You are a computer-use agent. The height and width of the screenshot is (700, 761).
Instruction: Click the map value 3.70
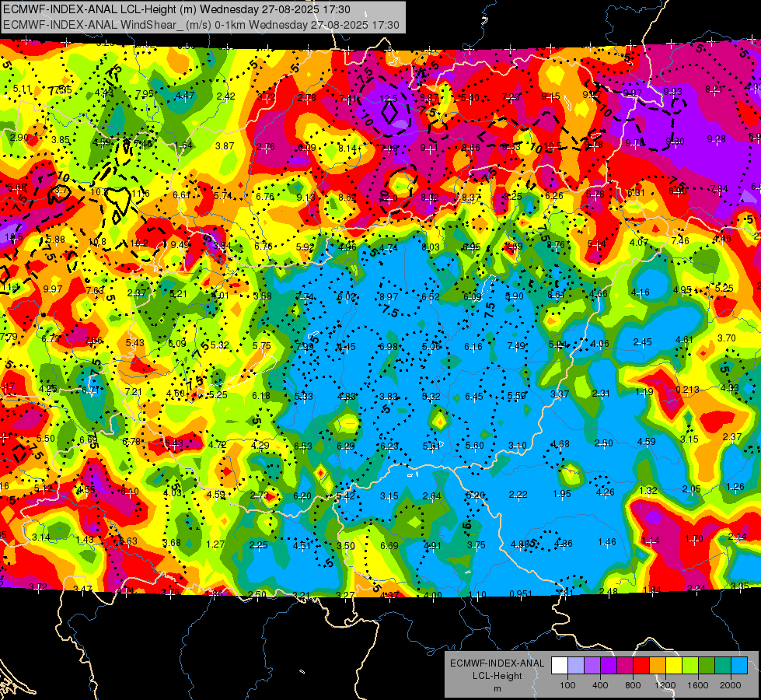pyautogui.click(x=727, y=338)
